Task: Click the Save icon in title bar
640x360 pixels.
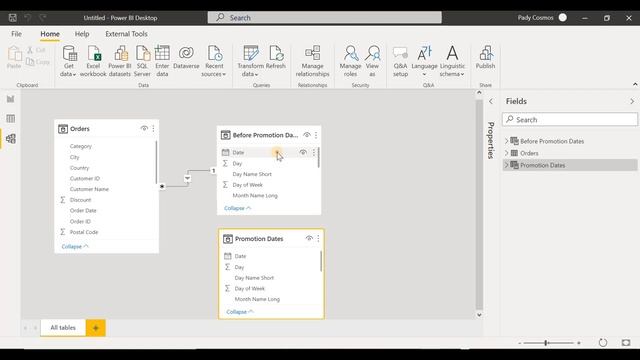Action: 13,18
